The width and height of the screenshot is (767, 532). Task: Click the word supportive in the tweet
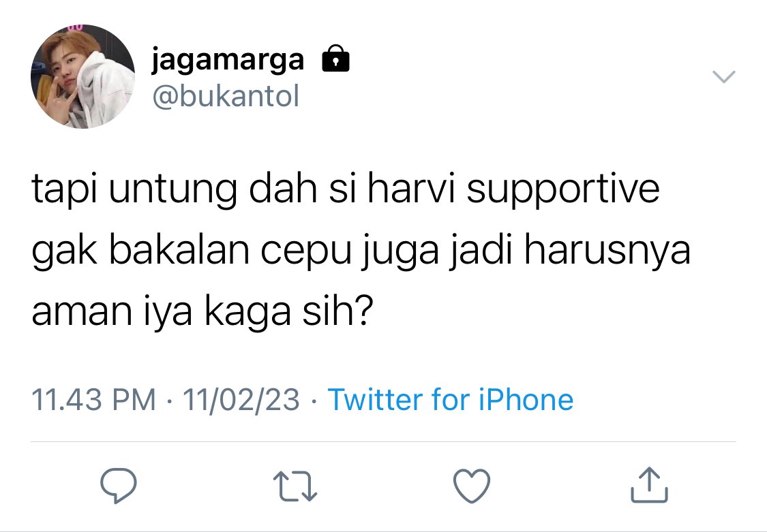[x=563, y=189]
